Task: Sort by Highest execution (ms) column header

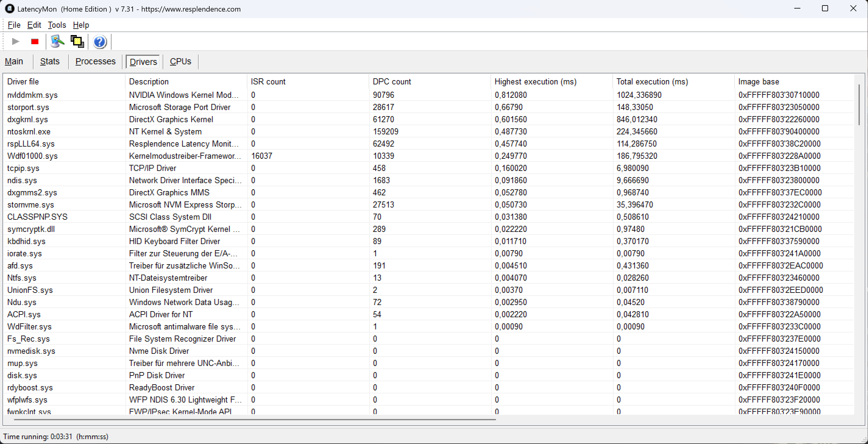Action: coord(535,82)
